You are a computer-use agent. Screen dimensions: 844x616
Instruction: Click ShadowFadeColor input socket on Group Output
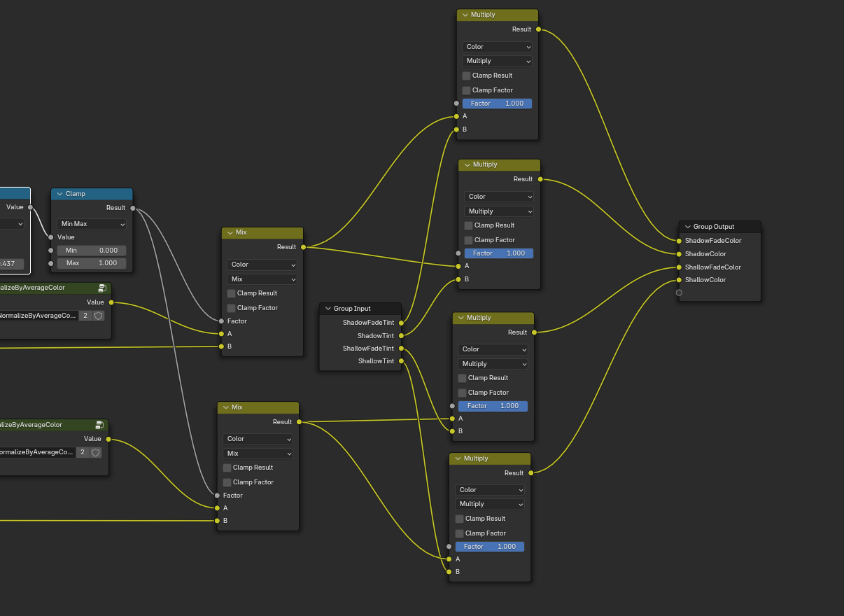tap(679, 241)
